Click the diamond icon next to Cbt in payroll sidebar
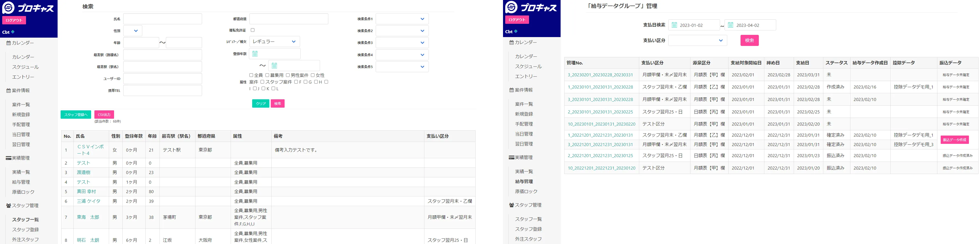980x244 pixels. (x=516, y=32)
